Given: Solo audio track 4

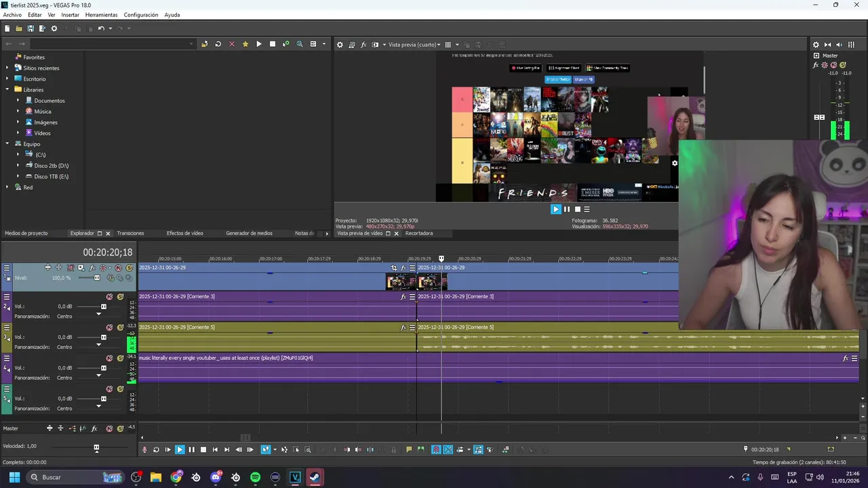Looking at the screenshot, I should (120, 359).
